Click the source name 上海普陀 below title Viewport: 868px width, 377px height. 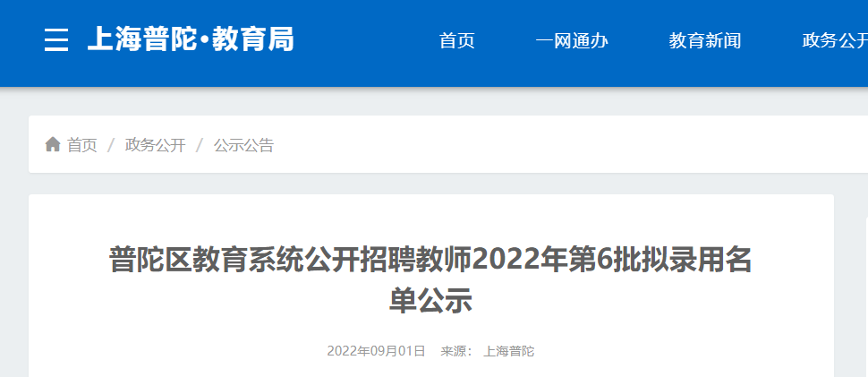point(509,351)
